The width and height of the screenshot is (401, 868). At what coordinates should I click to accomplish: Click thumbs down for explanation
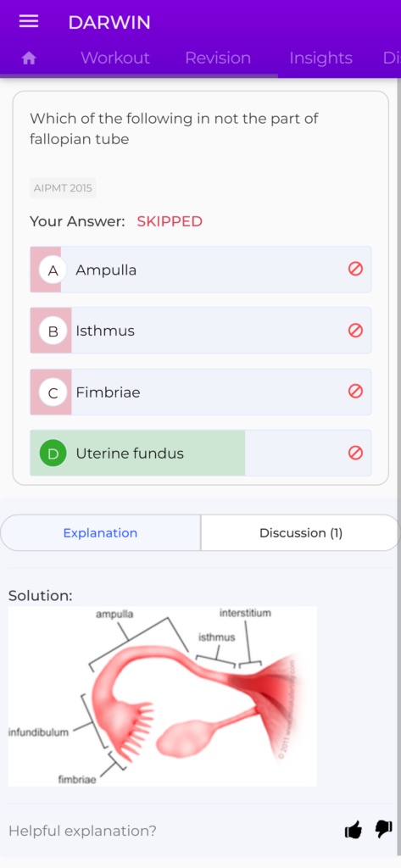click(x=383, y=829)
